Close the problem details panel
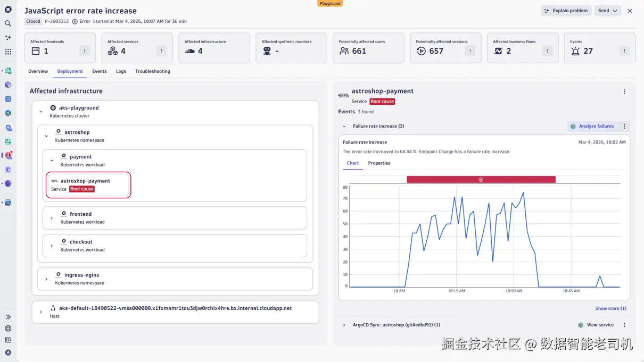 [630, 11]
